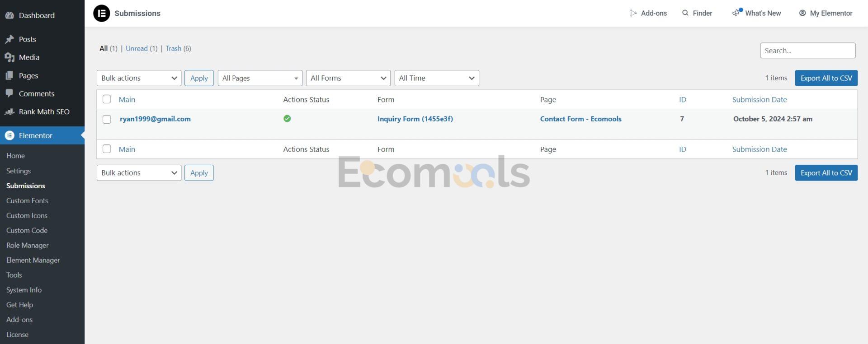Open Tools submenu item
Image resolution: width=868 pixels, height=344 pixels.
(14, 275)
